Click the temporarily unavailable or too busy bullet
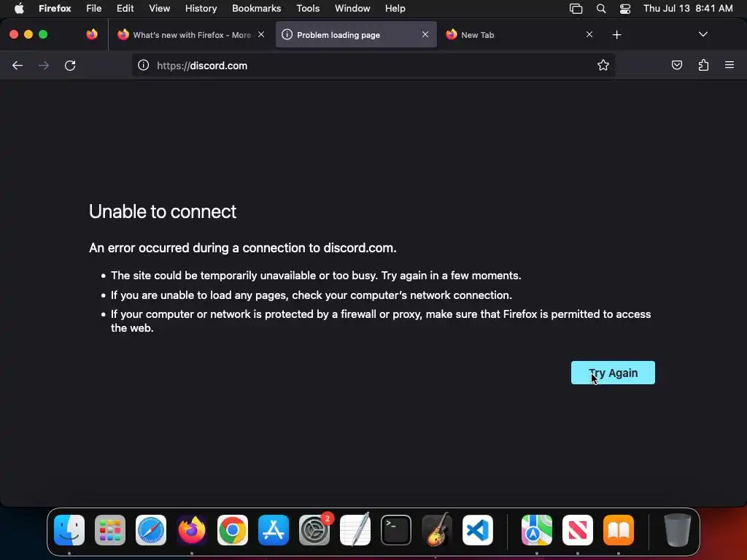The width and height of the screenshot is (747, 560). tap(316, 276)
